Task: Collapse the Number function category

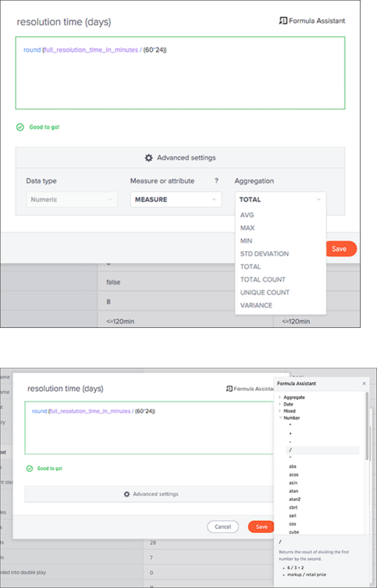Action: tap(280, 418)
